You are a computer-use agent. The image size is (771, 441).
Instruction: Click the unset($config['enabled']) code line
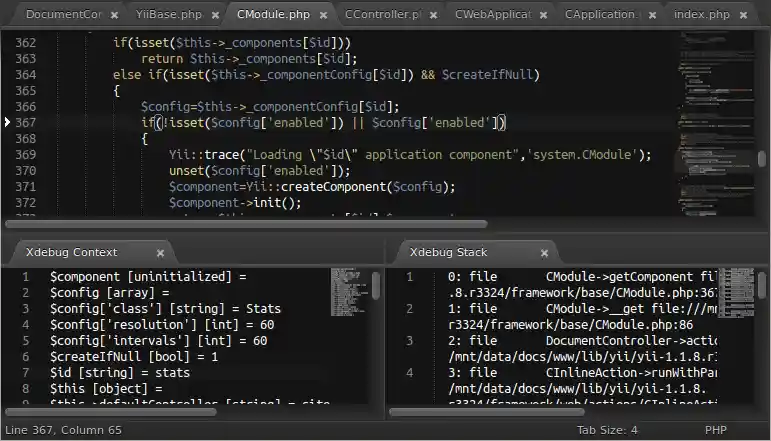pos(260,171)
